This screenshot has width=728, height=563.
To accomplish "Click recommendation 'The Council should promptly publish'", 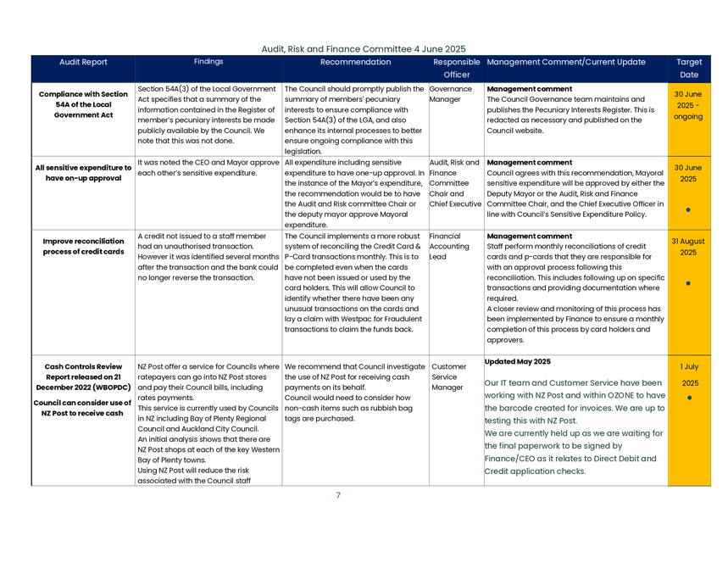I will tap(354, 120).
